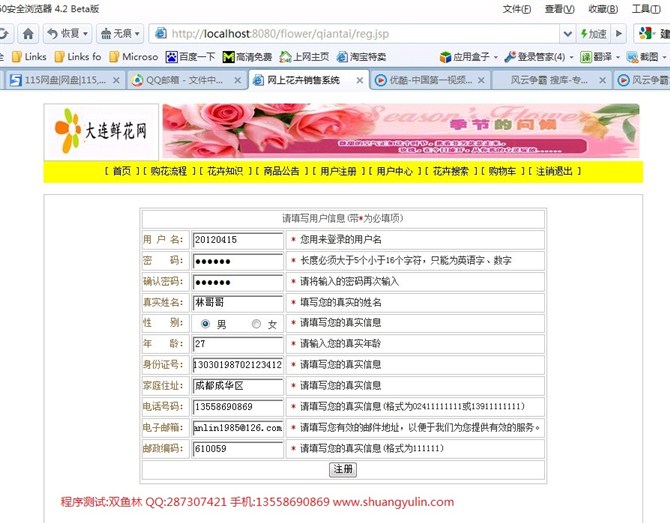Click the 身份证号 ID number field
The width and height of the screenshot is (670, 523).
pyautogui.click(x=238, y=365)
